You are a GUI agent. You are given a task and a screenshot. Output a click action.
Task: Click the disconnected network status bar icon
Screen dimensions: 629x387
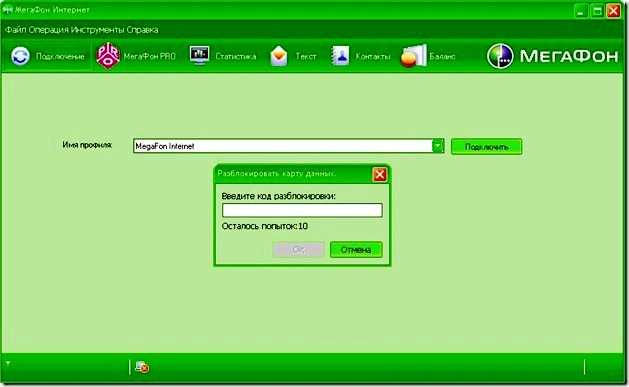pos(142,367)
